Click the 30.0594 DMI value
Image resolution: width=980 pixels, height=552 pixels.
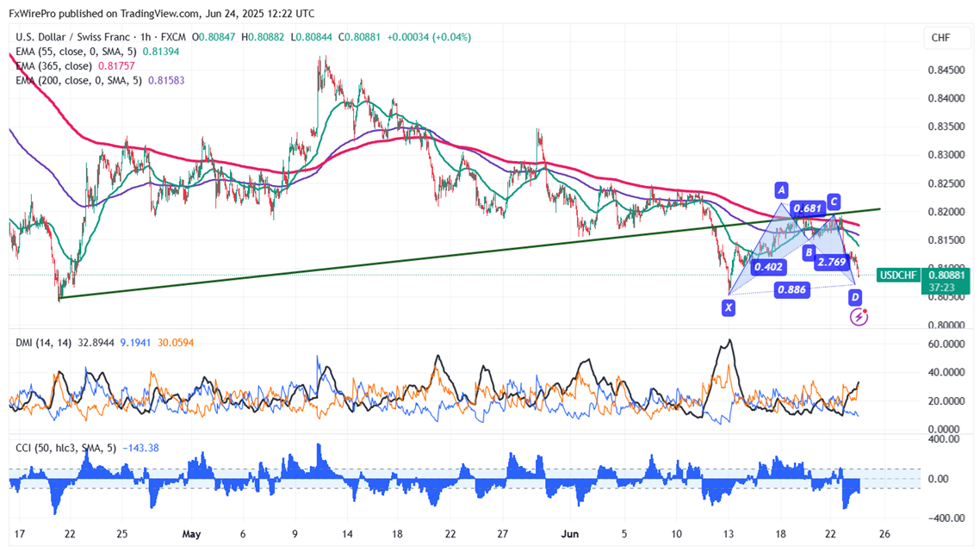click(175, 343)
